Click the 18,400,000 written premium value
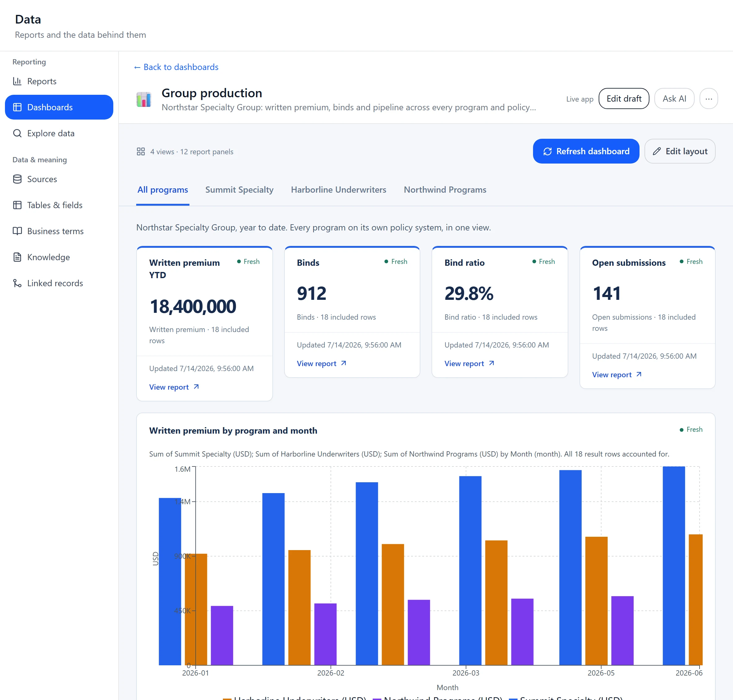733x700 pixels. 193,306
